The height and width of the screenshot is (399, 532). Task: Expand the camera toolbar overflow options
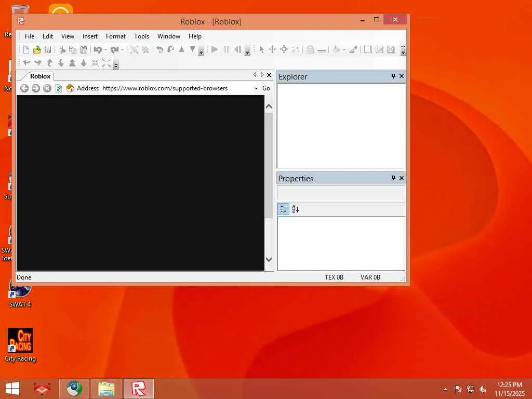pyautogui.click(x=116, y=64)
